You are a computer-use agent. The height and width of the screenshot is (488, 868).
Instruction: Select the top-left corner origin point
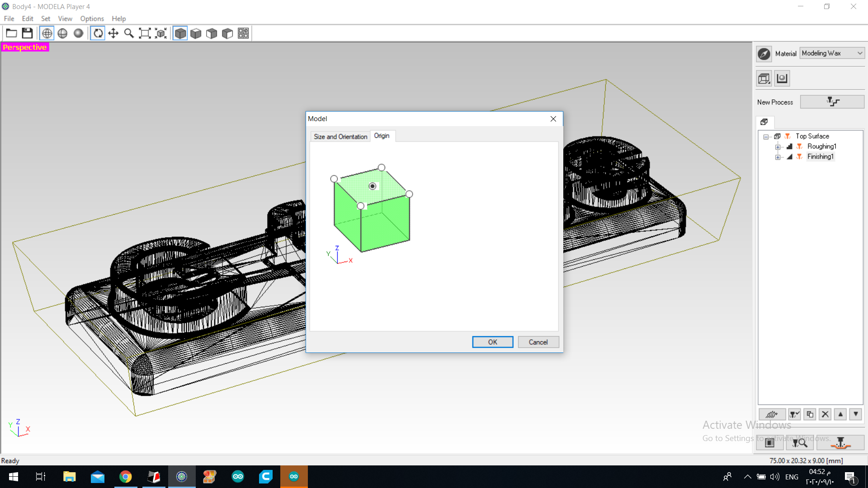tap(334, 179)
